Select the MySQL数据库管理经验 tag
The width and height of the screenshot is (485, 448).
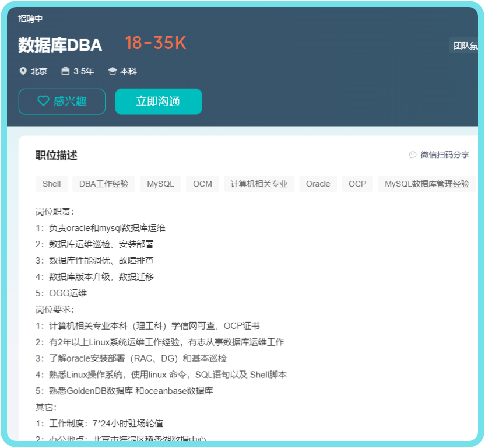(x=427, y=184)
